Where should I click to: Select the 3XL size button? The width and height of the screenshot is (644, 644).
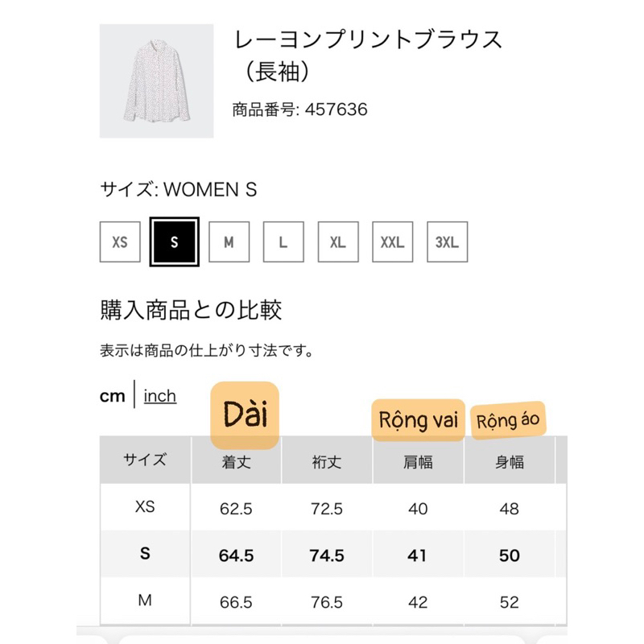447,242
